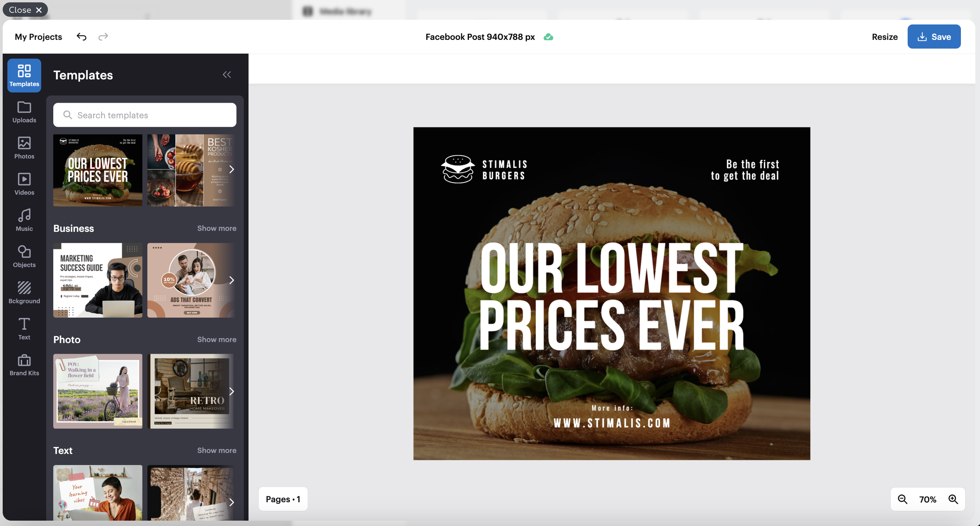The width and height of the screenshot is (980, 526).
Task: Click into Search templates field
Action: 145,115
